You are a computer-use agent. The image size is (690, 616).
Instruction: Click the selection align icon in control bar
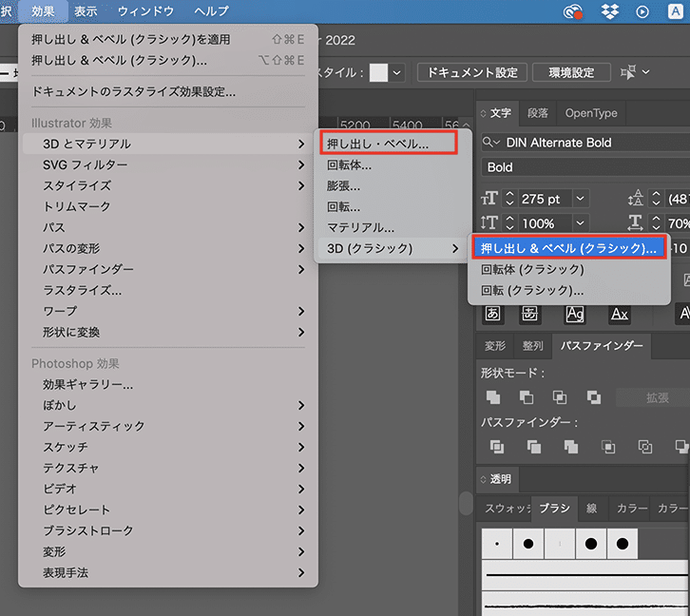(628, 72)
